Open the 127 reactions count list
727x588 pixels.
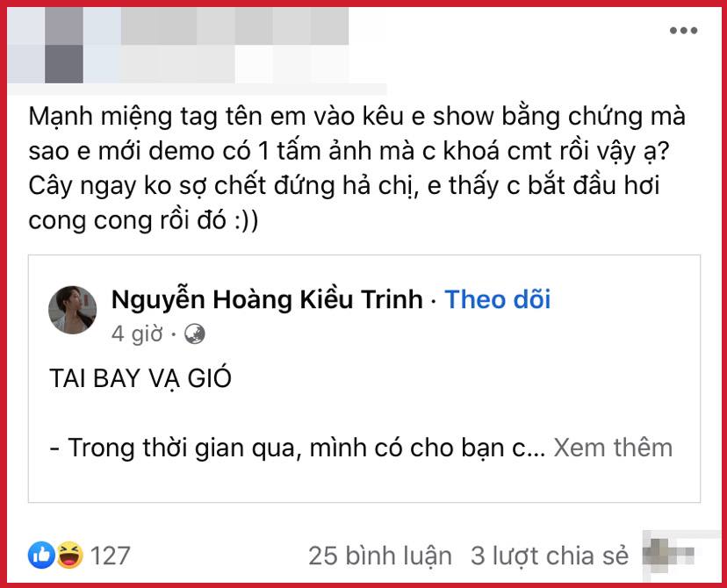tap(111, 556)
